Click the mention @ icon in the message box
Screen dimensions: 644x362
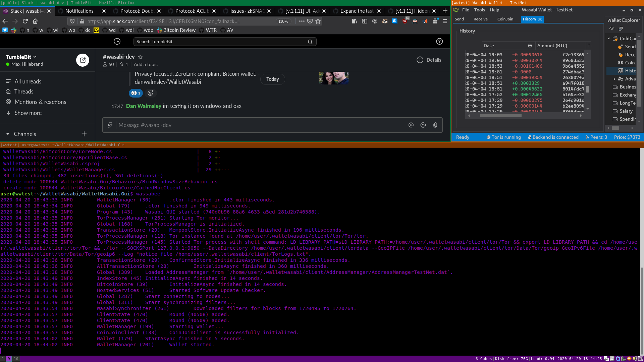411,125
